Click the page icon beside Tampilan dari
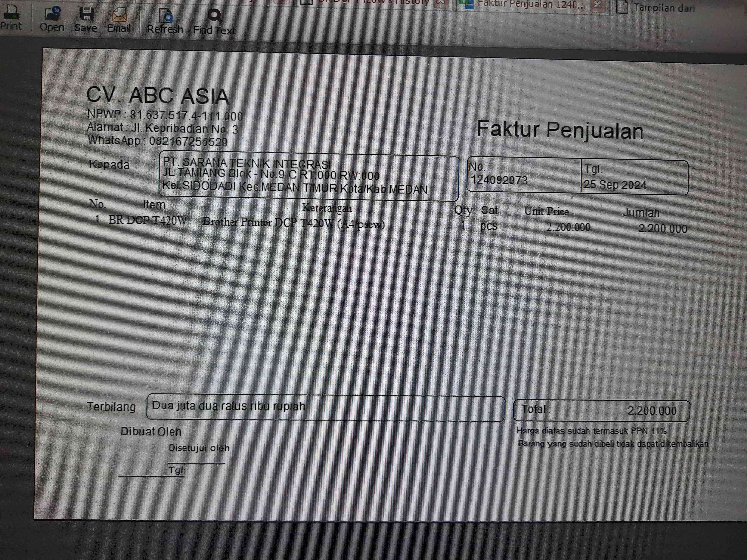This screenshot has width=747, height=560. click(x=622, y=7)
